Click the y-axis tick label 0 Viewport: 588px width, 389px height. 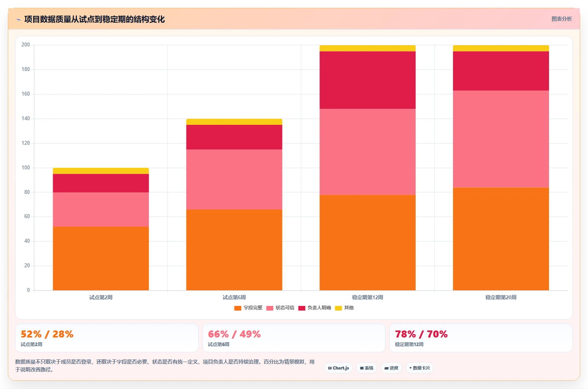(28, 290)
